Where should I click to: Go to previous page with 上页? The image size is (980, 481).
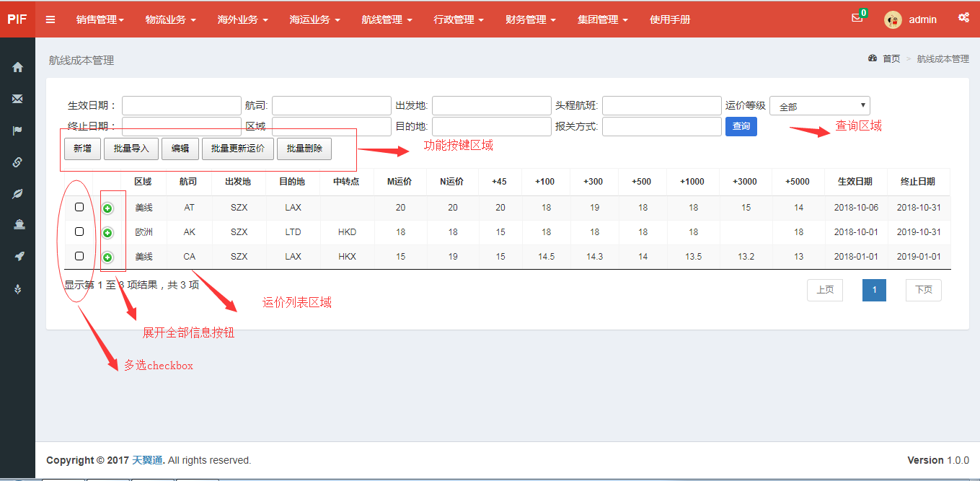pos(825,290)
